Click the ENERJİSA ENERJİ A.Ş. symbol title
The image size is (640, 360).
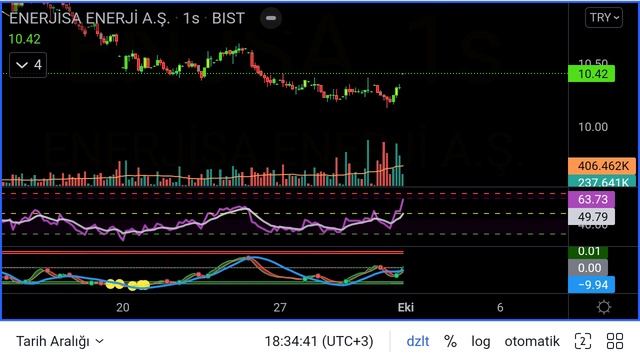[89, 18]
